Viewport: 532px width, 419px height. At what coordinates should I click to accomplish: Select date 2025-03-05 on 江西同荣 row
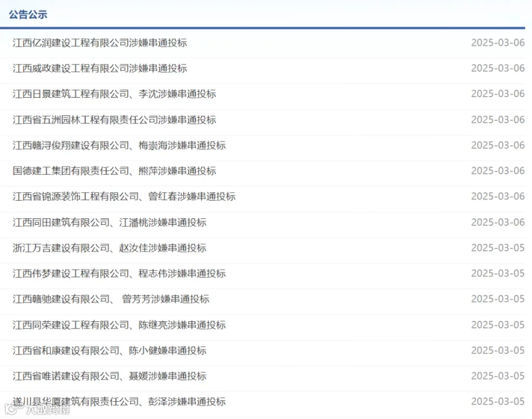pos(498,325)
